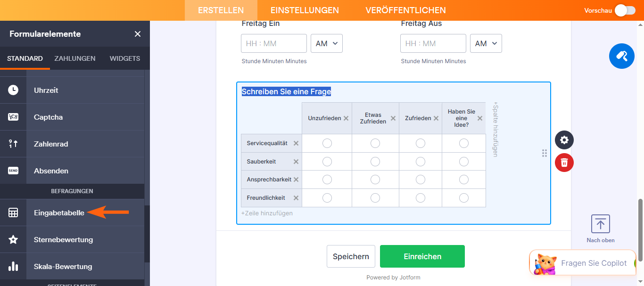The width and height of the screenshot is (644, 286).
Task: Click +Spalte hinzufügen link
Action: click(x=495, y=130)
